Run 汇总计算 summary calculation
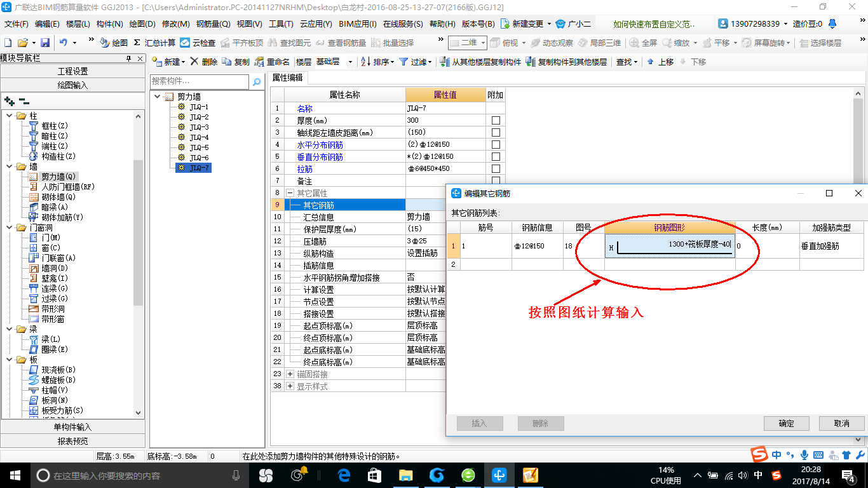The height and width of the screenshot is (488, 868). 154,43
